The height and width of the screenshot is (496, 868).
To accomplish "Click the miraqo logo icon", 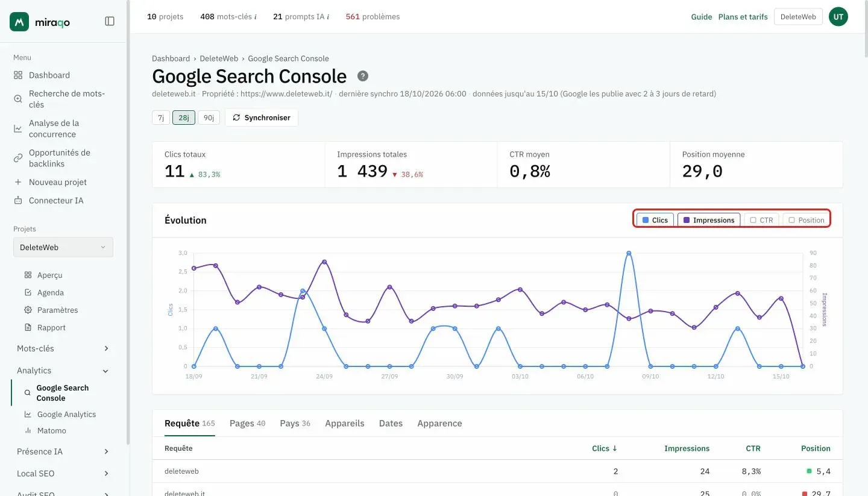I will 19,22.
